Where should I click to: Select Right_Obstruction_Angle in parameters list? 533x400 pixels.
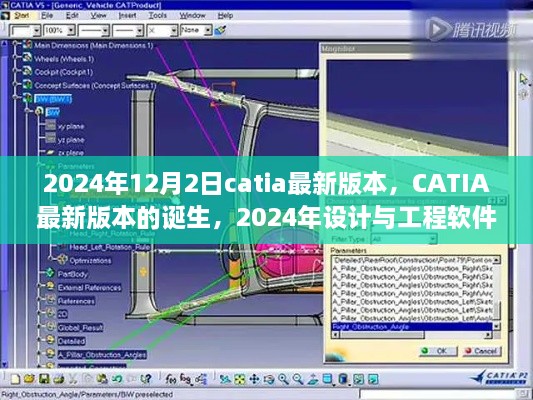412,327
